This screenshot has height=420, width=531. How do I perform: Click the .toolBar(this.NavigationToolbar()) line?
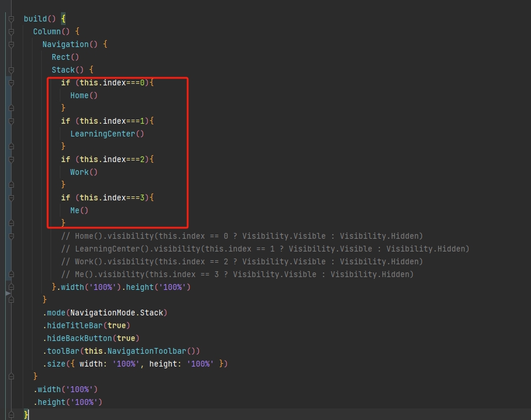121,351
